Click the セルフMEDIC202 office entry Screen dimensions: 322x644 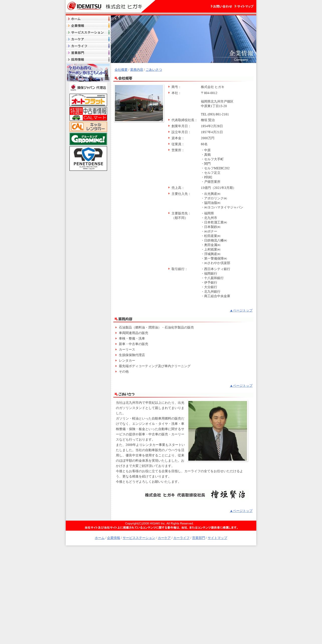(215, 168)
